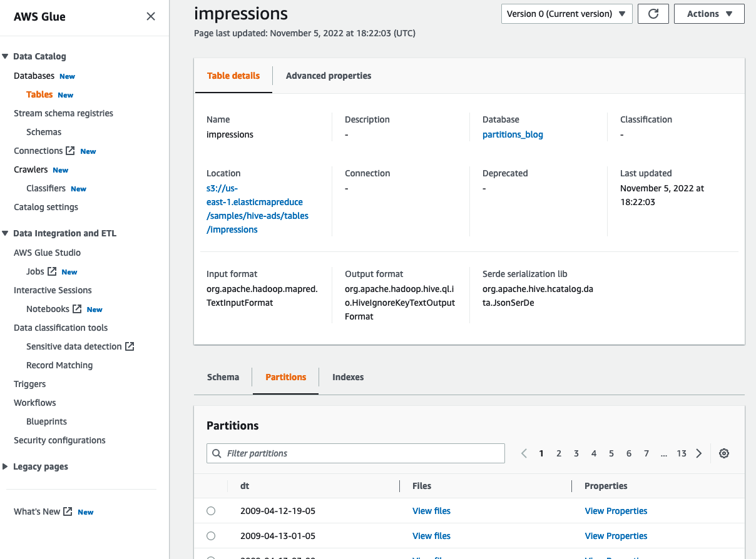
Task: Open the s3 impressions location link
Action: 257,209
